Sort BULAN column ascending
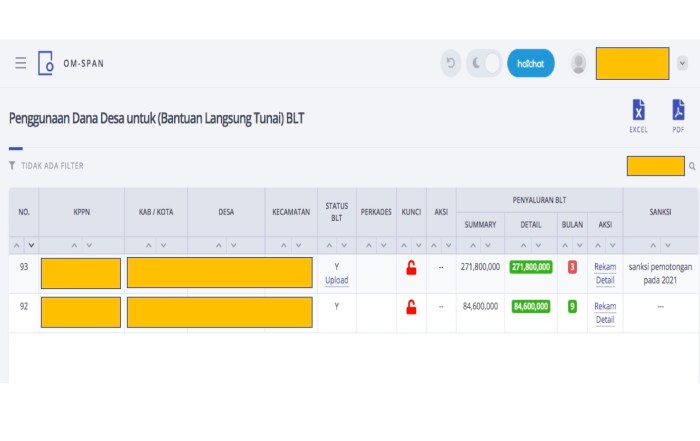This screenshot has width=700, height=441. click(565, 245)
